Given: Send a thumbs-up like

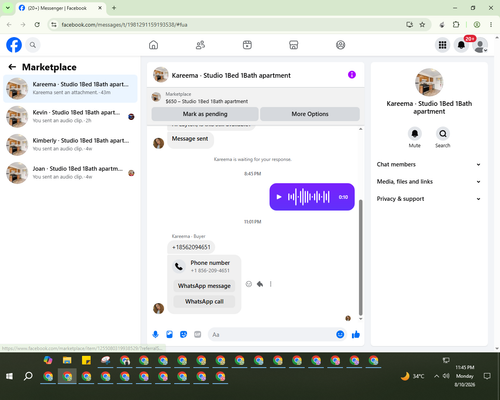Looking at the screenshot, I should click(x=356, y=334).
